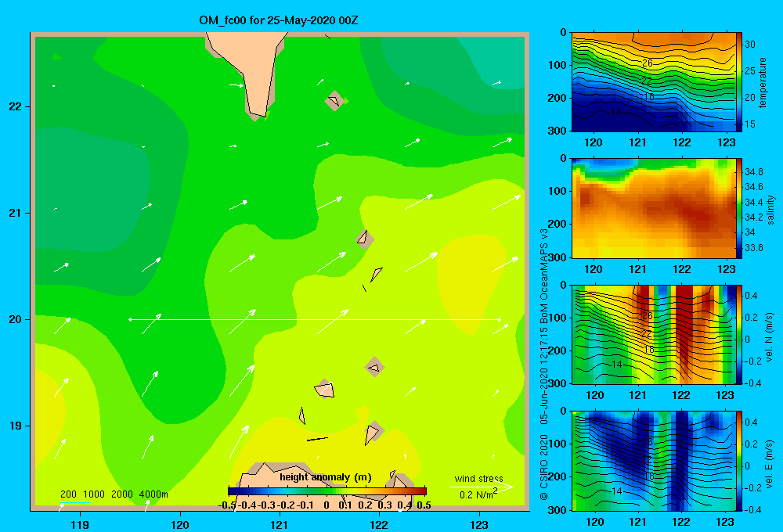Click the vel. E color scale bar
This screenshot has height=532, width=783.
pos(739,461)
